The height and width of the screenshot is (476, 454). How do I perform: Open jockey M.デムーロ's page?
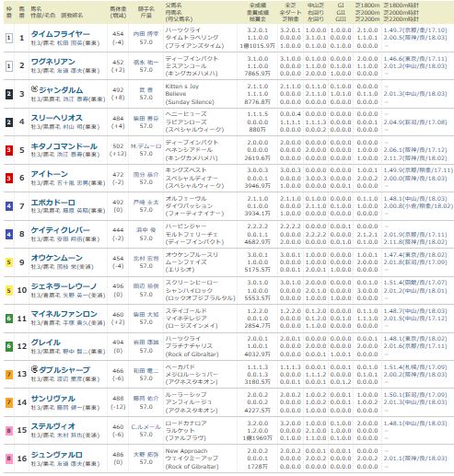point(146,146)
